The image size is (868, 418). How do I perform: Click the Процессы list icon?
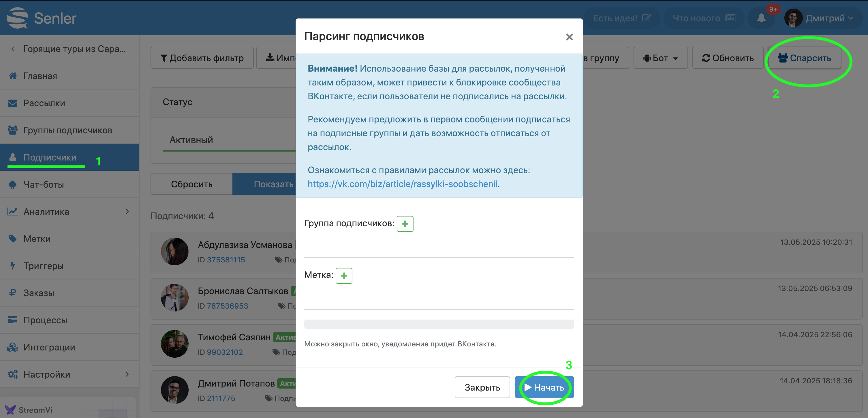[x=12, y=320]
